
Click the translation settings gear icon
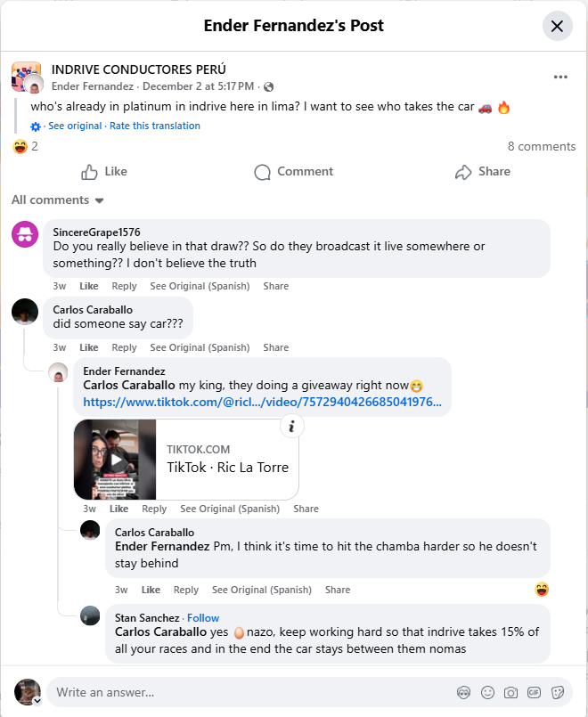[36, 126]
